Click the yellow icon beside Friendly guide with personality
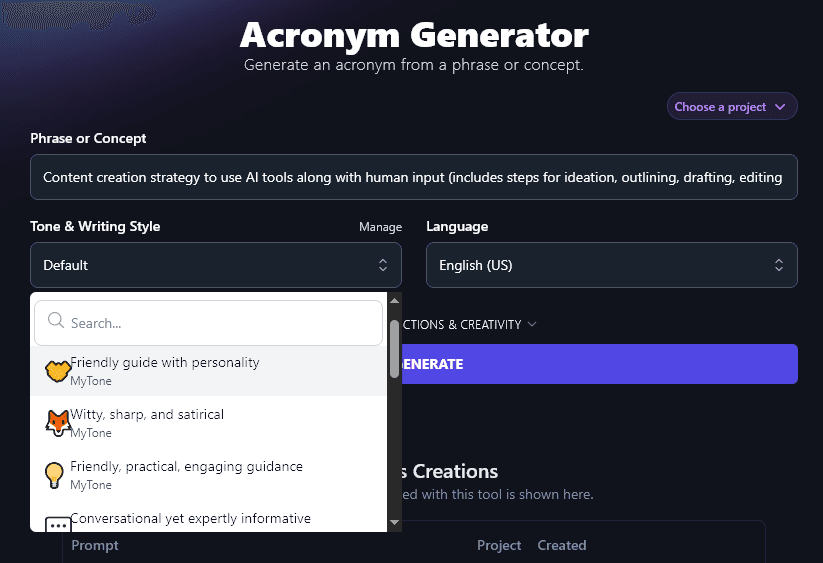The image size is (823, 563). [x=57, y=371]
